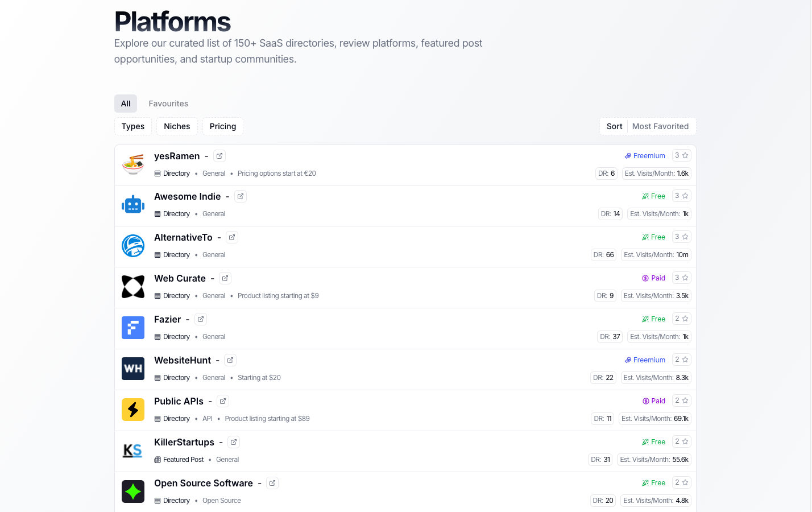Open the Sort Most Favorited dropdown
The height and width of the screenshot is (512, 812).
point(648,126)
